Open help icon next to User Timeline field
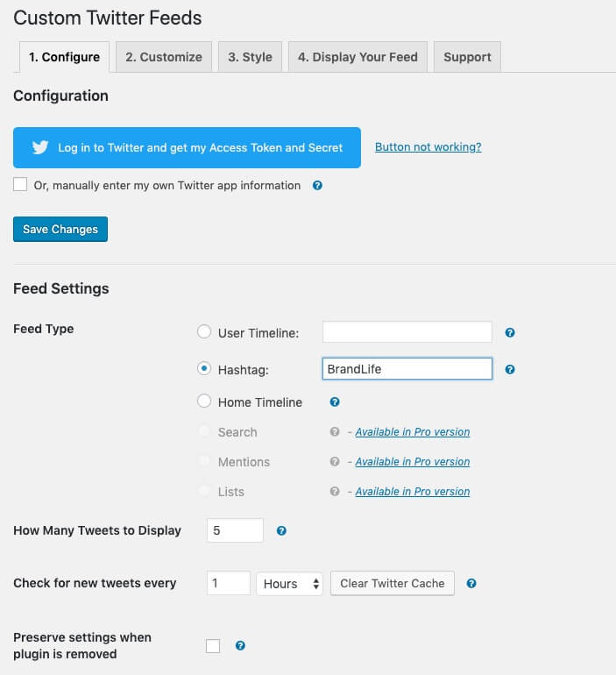 tap(510, 332)
